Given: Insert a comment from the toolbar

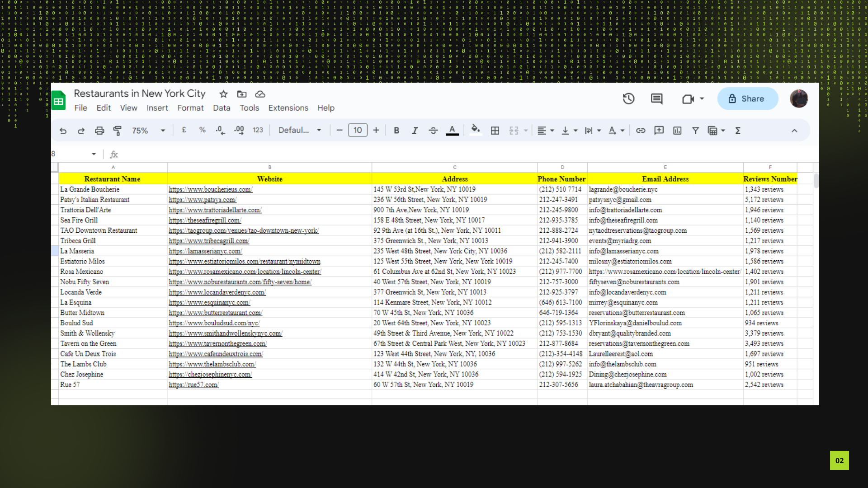Looking at the screenshot, I should click(x=659, y=131).
